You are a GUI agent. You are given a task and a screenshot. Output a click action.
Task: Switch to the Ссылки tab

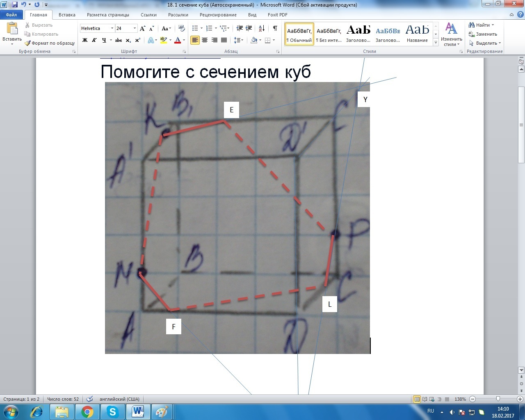point(148,15)
